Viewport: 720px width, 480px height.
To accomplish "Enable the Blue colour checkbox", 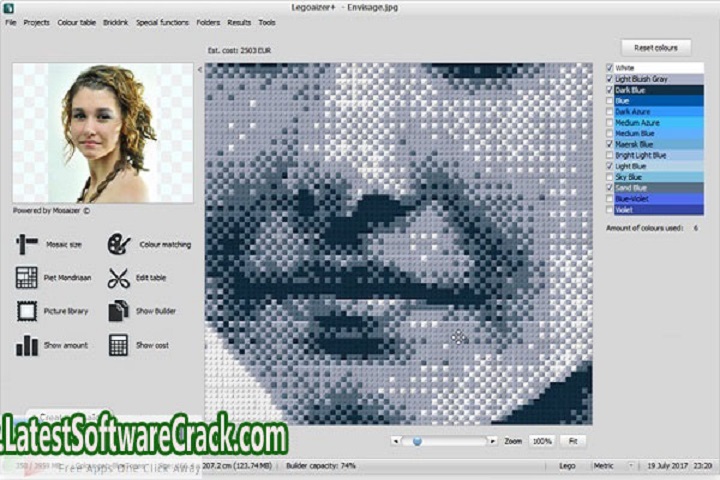I will click(x=610, y=101).
